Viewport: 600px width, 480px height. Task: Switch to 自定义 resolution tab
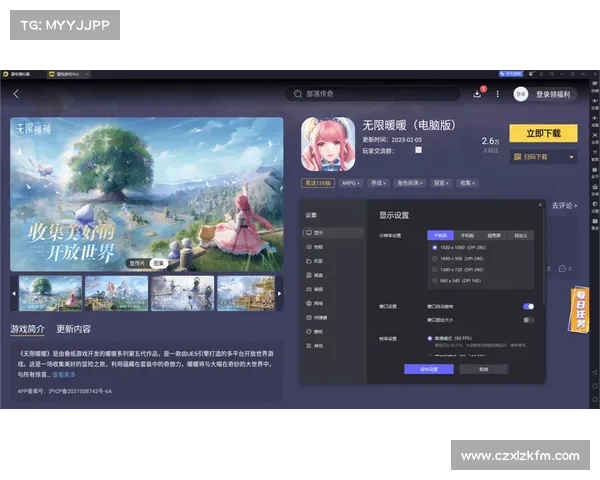pyautogui.click(x=520, y=235)
